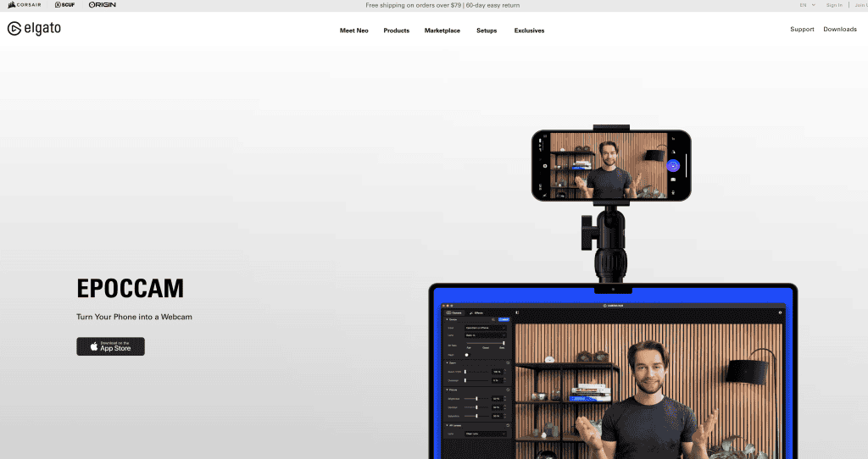Image resolution: width=868 pixels, height=459 pixels.
Task: Click the Sign In link
Action: tap(834, 5)
